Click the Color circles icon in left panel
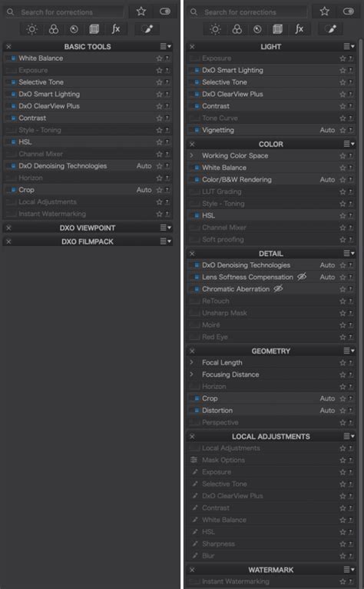Screen dimensions: 364x589 click(x=54, y=29)
